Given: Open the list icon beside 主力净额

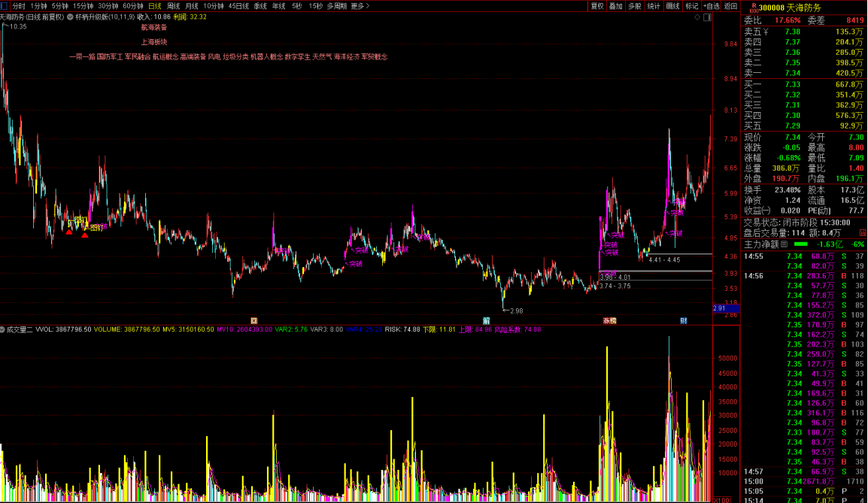Looking at the screenshot, I should pyautogui.click(x=784, y=244).
